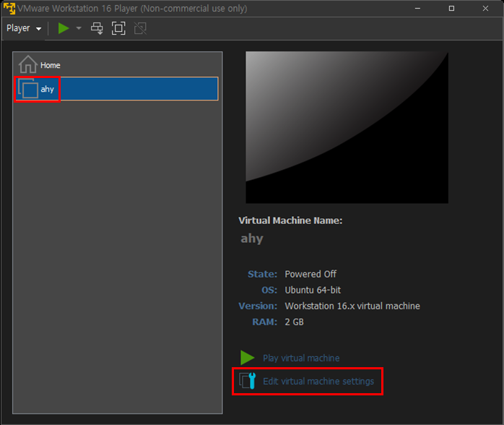This screenshot has height=425, width=504.
Task: Click Send Ctrl+Alt+Del toolbar icon
Action: [97, 28]
